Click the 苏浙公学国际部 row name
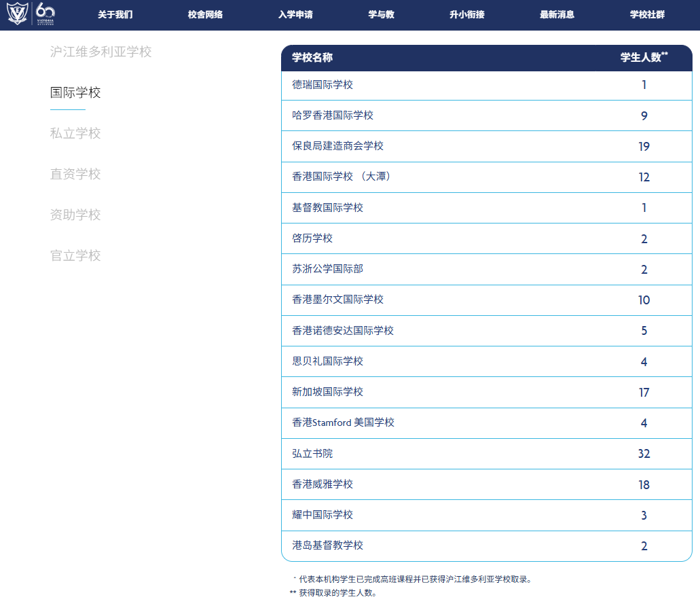The image size is (700, 608). [328, 269]
